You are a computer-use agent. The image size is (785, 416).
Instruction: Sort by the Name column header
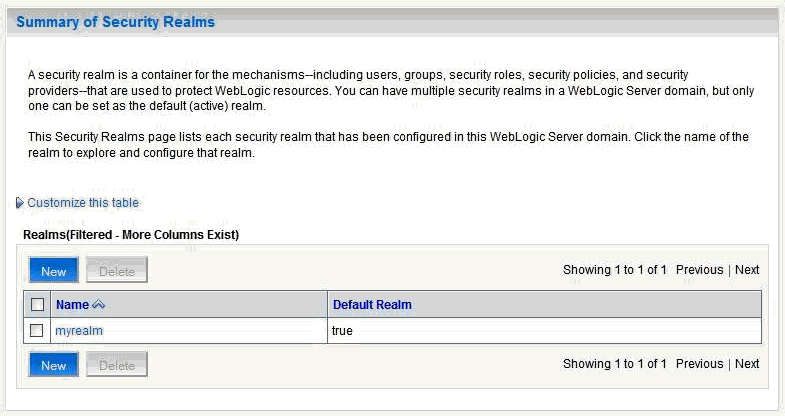pos(72,305)
